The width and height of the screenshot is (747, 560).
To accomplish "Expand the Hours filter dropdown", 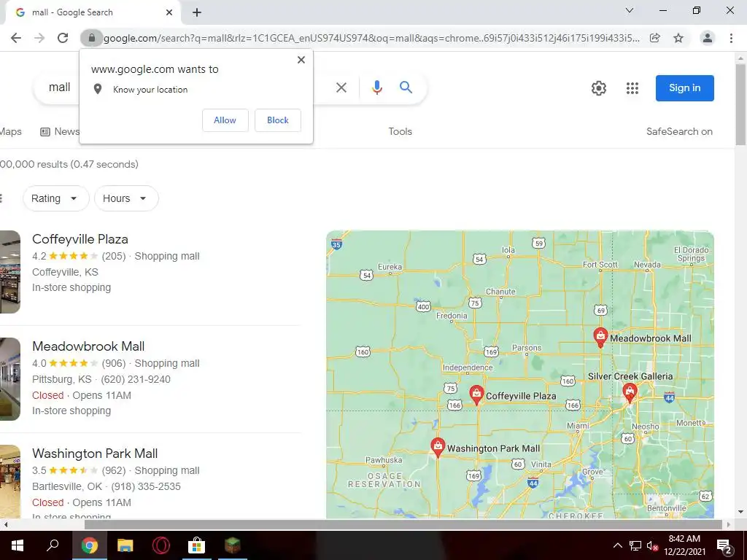I will pos(126,198).
